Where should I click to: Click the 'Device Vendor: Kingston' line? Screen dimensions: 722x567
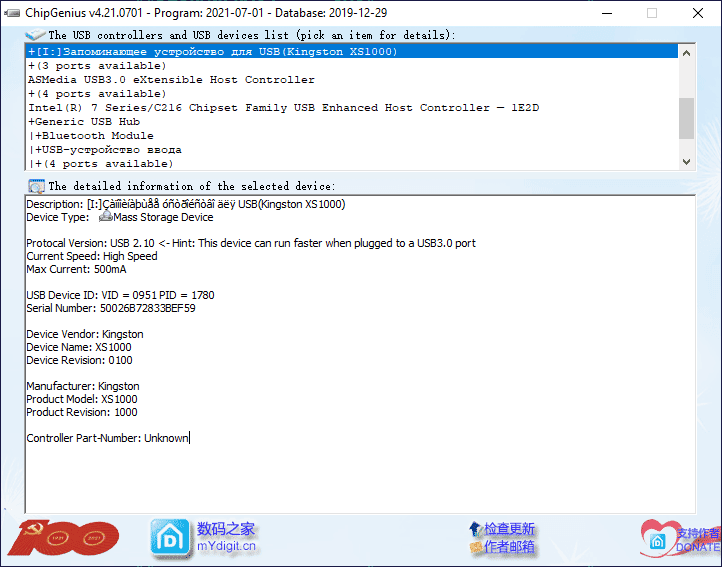point(85,334)
